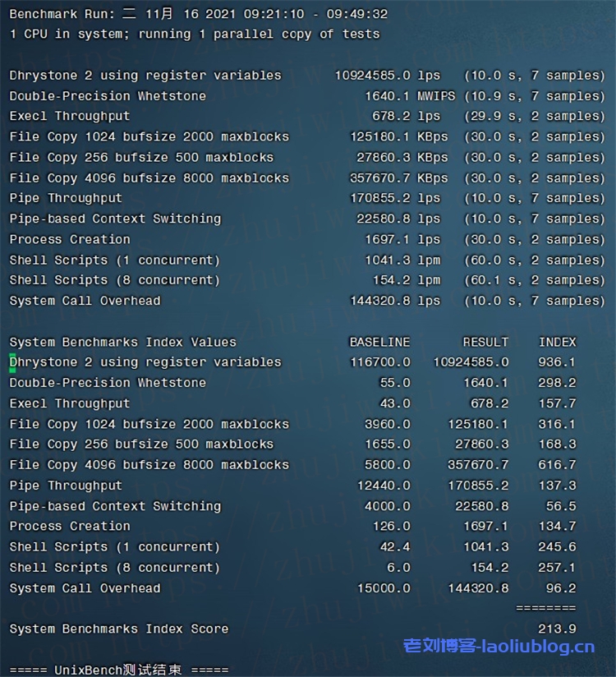
Task: Select the '22580.8 lps' context switching value
Action: tap(398, 219)
